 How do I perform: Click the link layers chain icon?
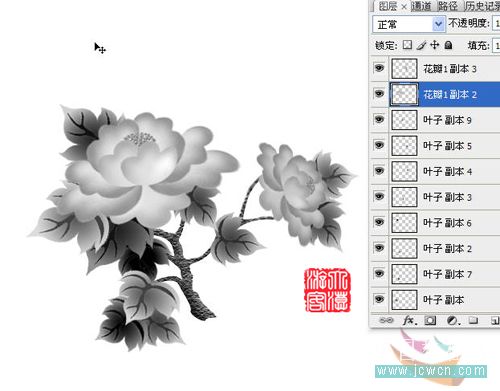point(386,320)
